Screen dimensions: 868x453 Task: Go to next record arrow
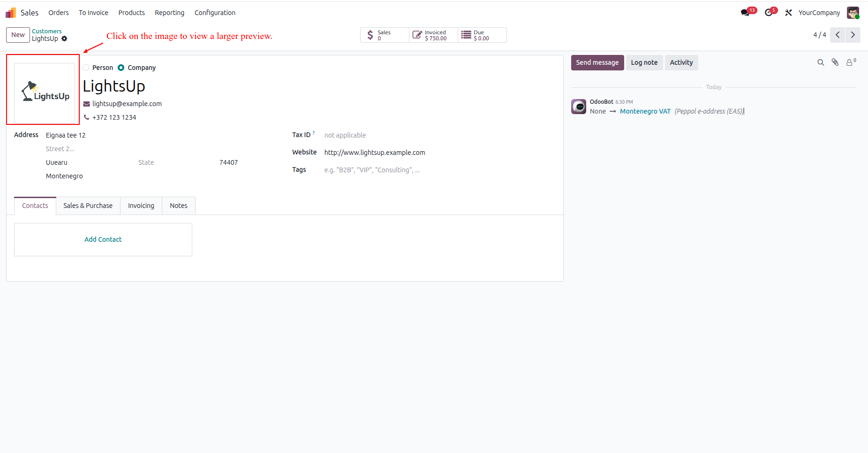pos(853,35)
